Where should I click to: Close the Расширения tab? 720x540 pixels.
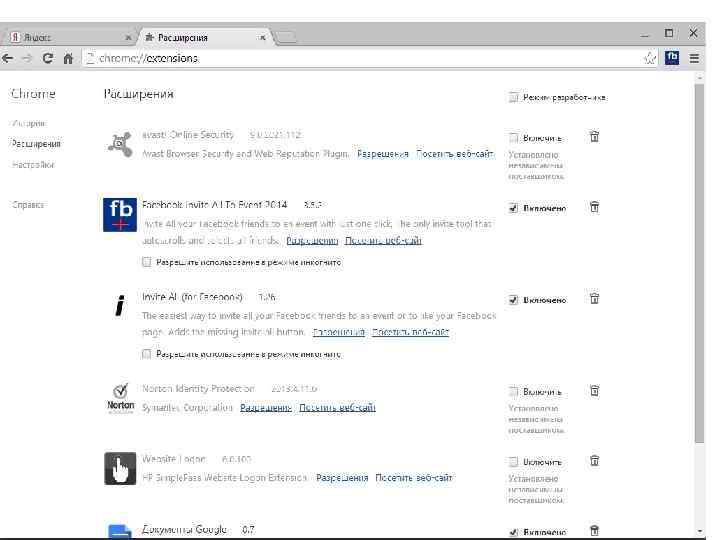tap(263, 38)
